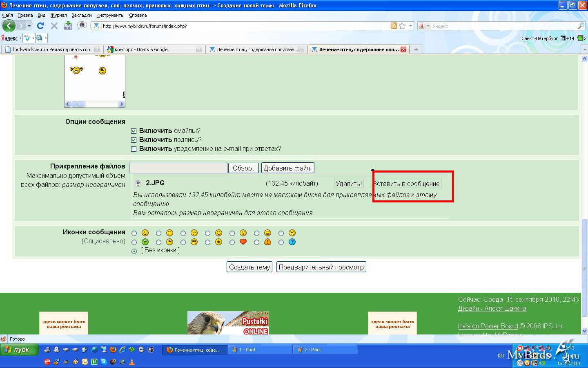Open the translate icon's dropdown arrow
The height and width of the screenshot is (368, 588).
click(x=46, y=38)
